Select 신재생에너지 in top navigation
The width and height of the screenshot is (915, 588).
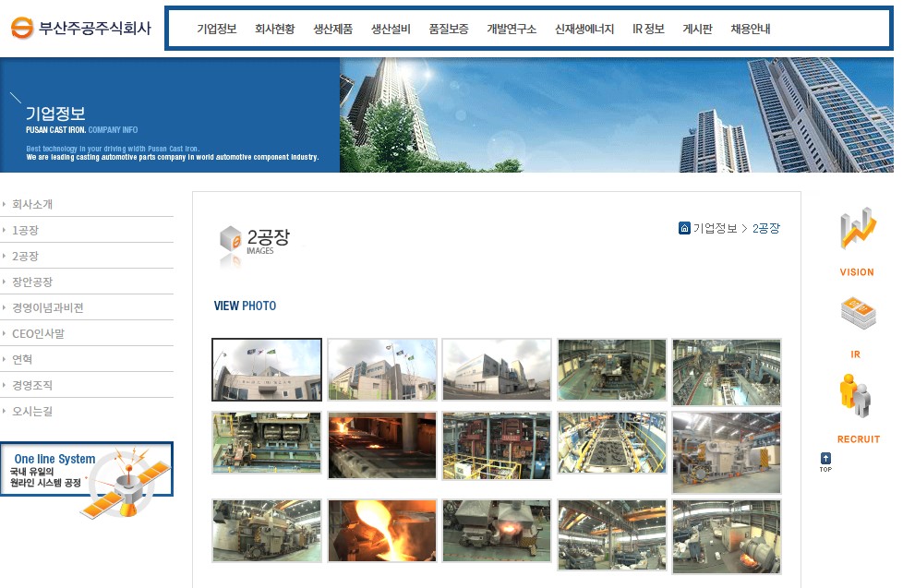tap(584, 29)
